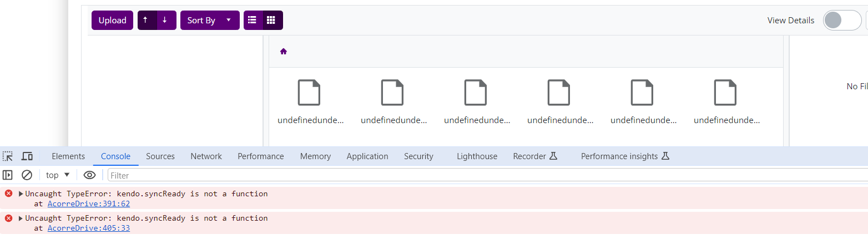
Task: Switch to list view layout
Action: [253, 21]
